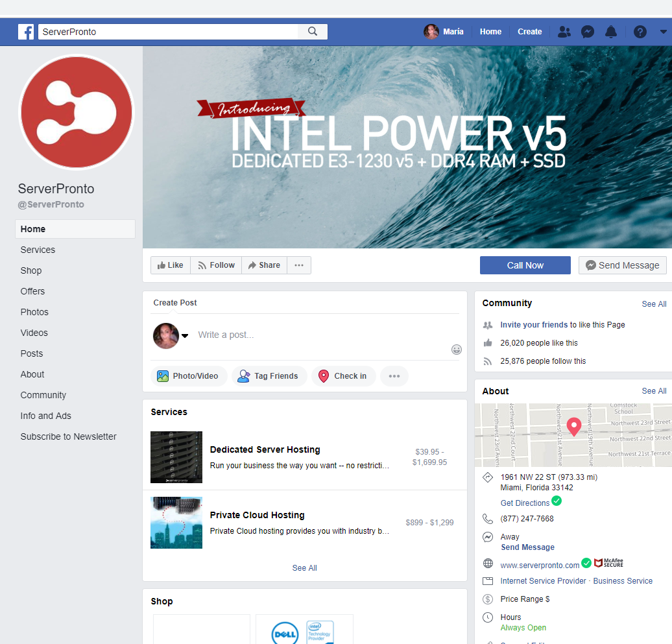Like the ServerPronto page
Screen dimensions: 672x644
coord(171,265)
